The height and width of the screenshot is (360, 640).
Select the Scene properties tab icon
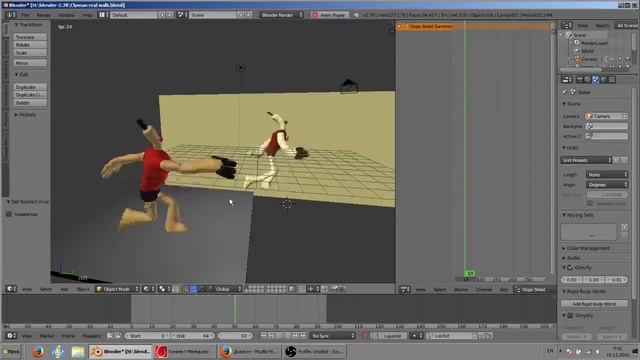click(x=596, y=79)
